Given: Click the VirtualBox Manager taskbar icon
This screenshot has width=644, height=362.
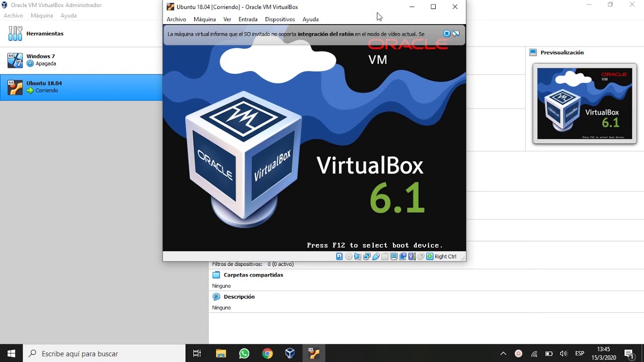Looking at the screenshot, I should tap(290, 353).
